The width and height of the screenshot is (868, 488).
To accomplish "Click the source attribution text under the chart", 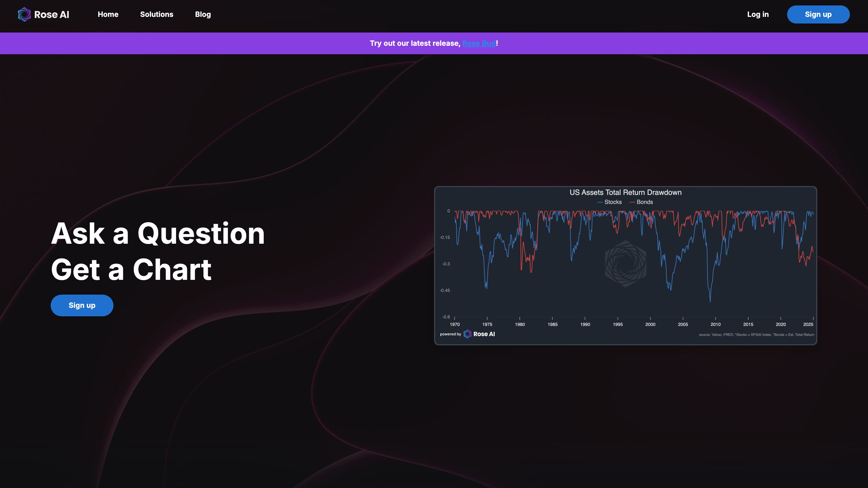I will tap(756, 334).
